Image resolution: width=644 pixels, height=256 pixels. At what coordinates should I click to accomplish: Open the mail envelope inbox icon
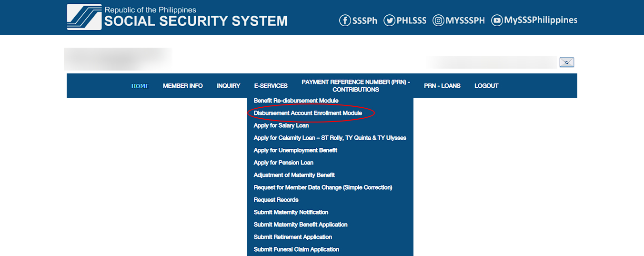(x=567, y=62)
